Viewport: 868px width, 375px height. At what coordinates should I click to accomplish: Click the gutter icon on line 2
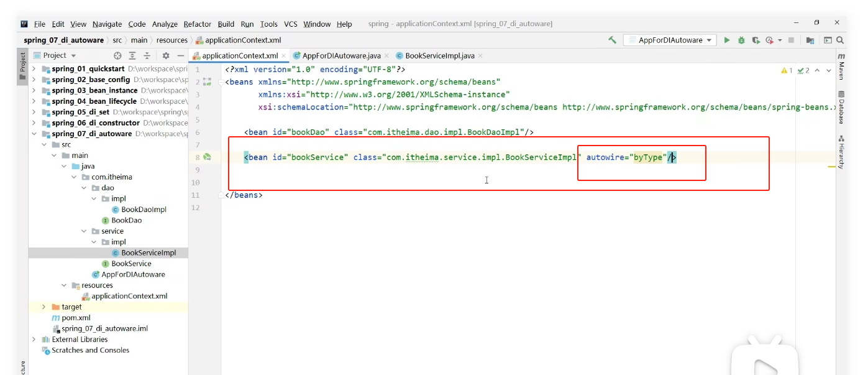coord(207,81)
